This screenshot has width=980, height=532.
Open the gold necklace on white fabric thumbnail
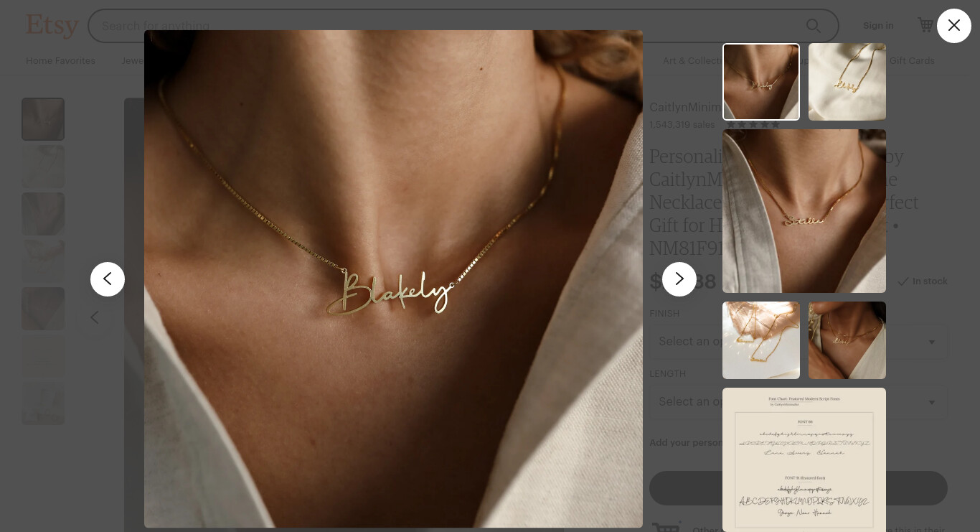tap(847, 82)
